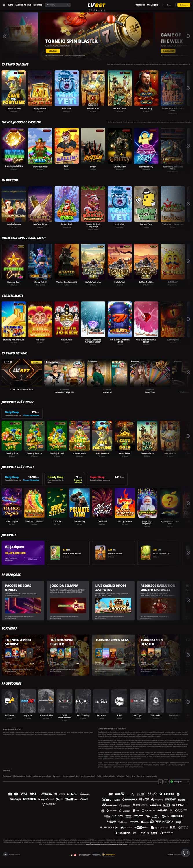Screen dimensions: 193x868
Task: Click the All Jackpots button
Action: coord(32,559)
